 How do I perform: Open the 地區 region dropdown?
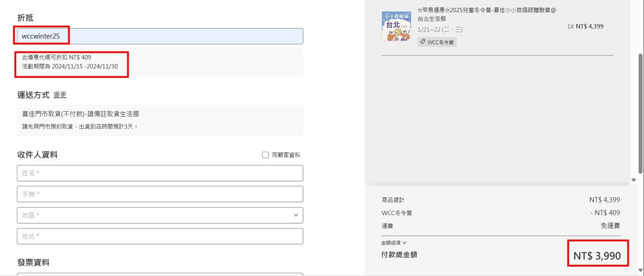coord(160,215)
